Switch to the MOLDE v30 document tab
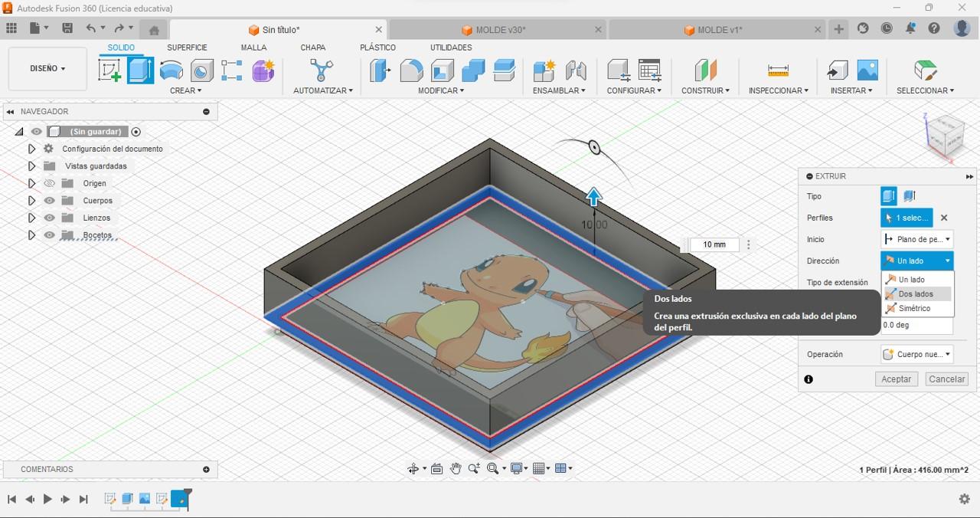The height and width of the screenshot is (518, 980). coord(498,30)
